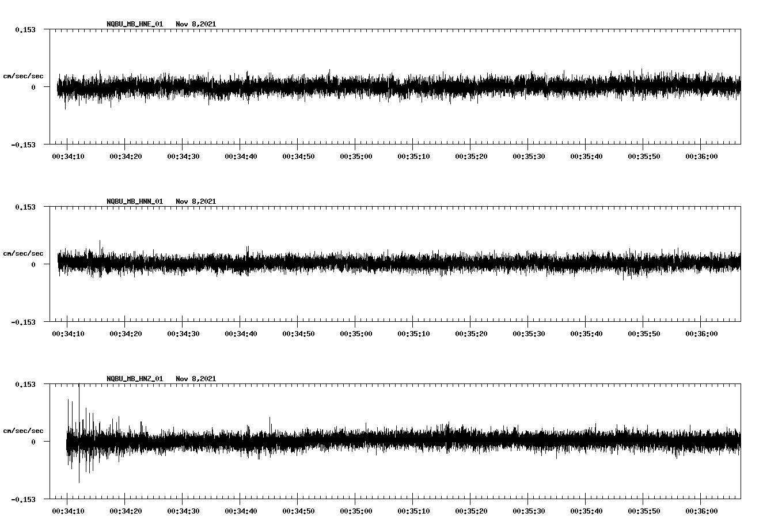Click 00:36:00 time label under HNN plot
Image resolution: width=782 pixels, height=532 pixels.
[701, 334]
